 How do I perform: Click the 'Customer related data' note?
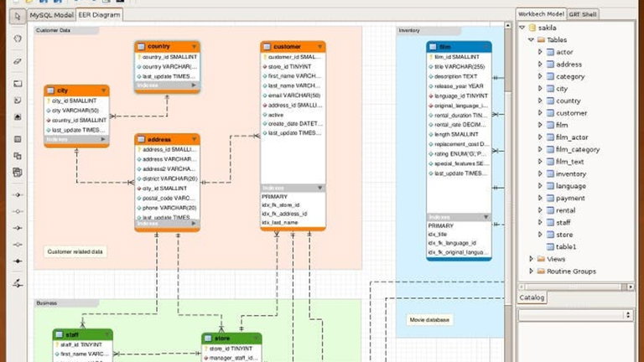(75, 251)
